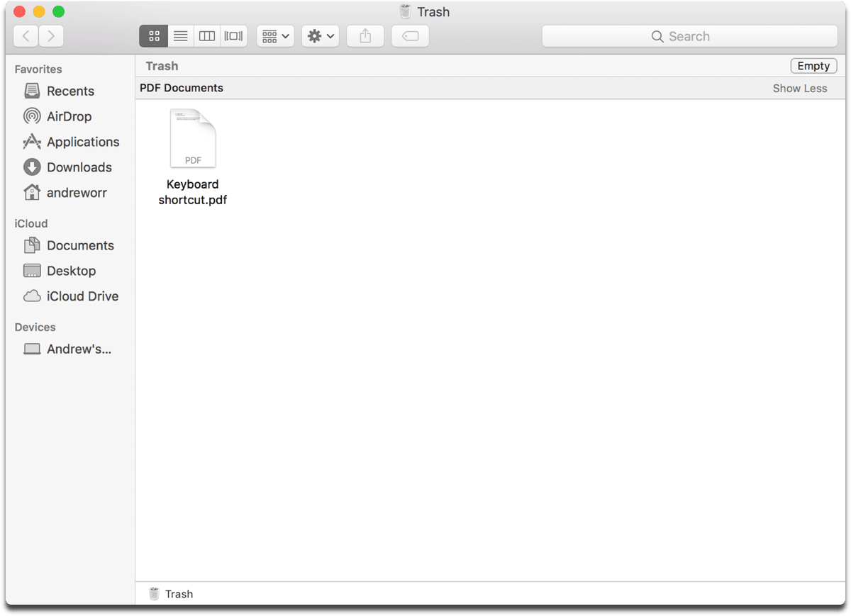Click Show Less for PDF Documents
This screenshot has height=616, width=851.
pos(800,88)
